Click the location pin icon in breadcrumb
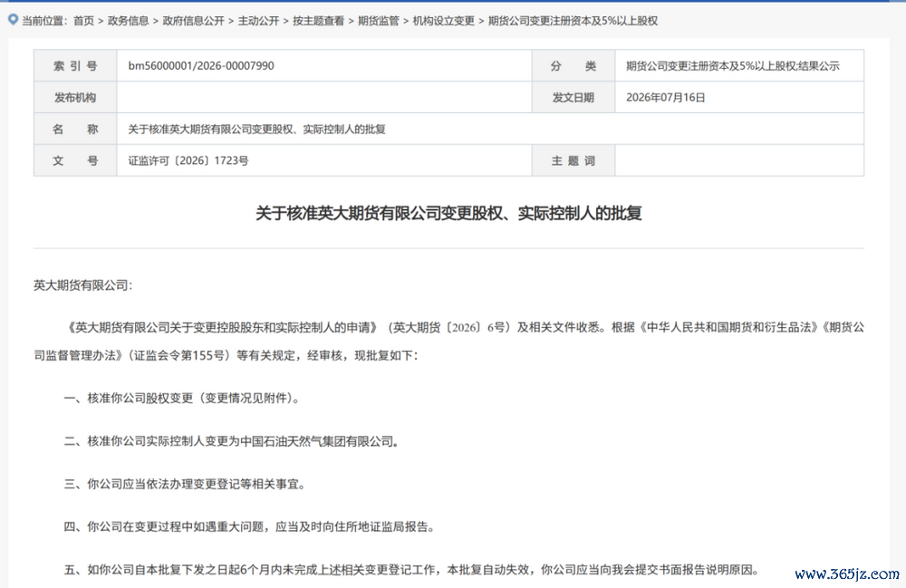906x588 pixels. (13, 20)
